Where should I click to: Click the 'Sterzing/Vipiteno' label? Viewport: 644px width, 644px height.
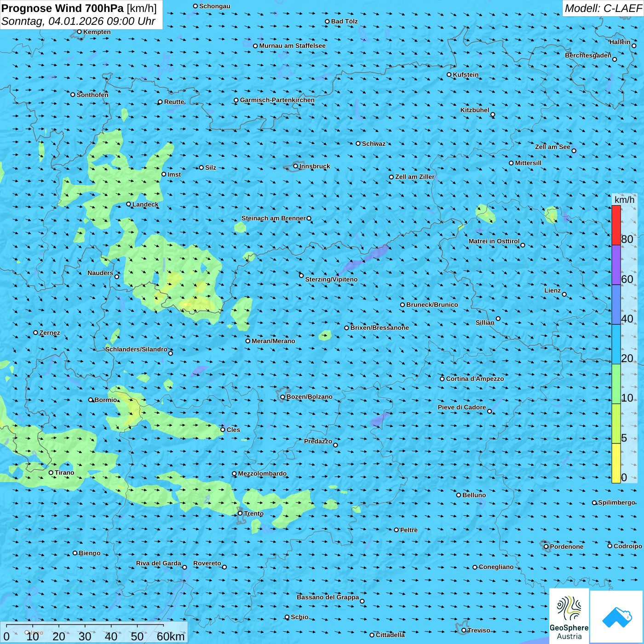[332, 279]
